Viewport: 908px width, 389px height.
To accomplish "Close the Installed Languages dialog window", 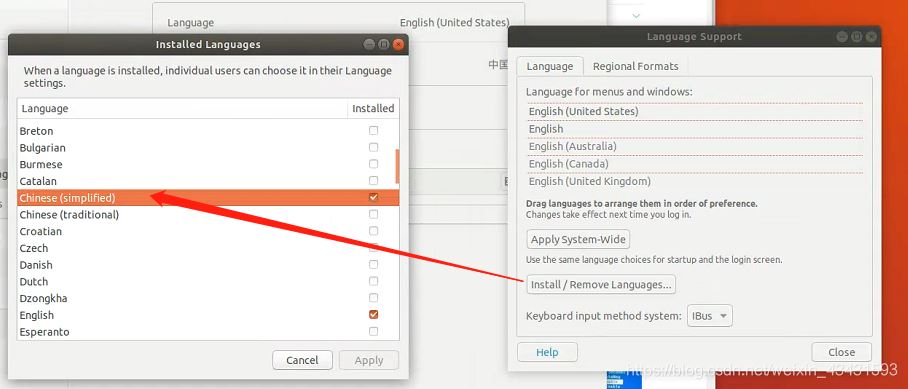I will [398, 45].
